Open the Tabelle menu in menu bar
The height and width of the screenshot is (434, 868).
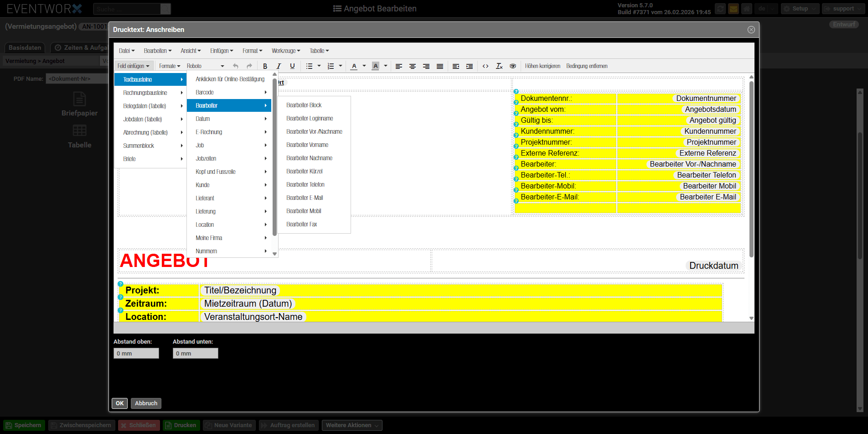point(319,51)
